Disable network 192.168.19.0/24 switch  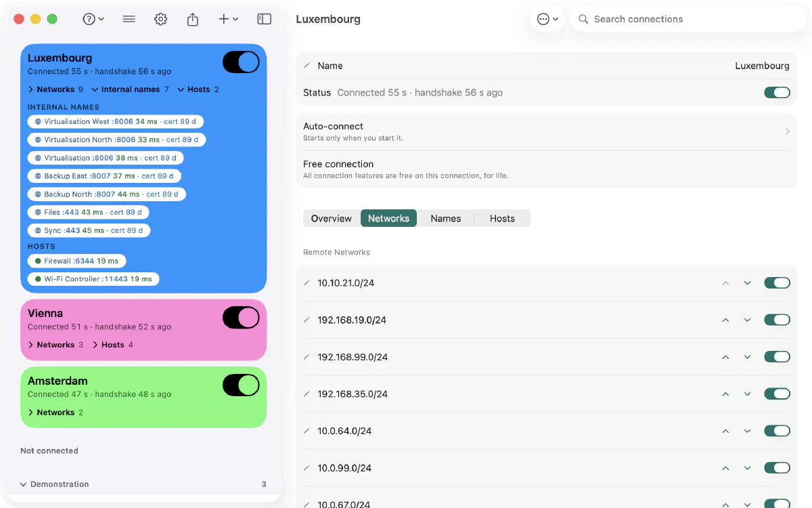coord(777,320)
